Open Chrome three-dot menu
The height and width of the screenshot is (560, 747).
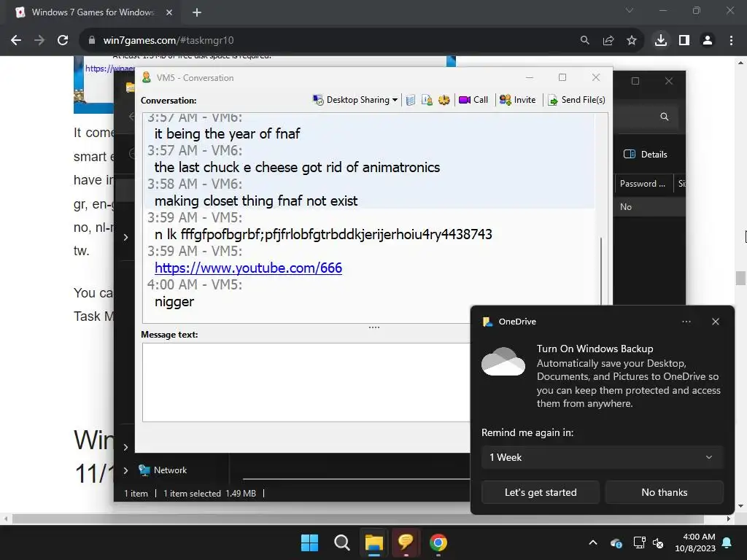click(x=731, y=41)
